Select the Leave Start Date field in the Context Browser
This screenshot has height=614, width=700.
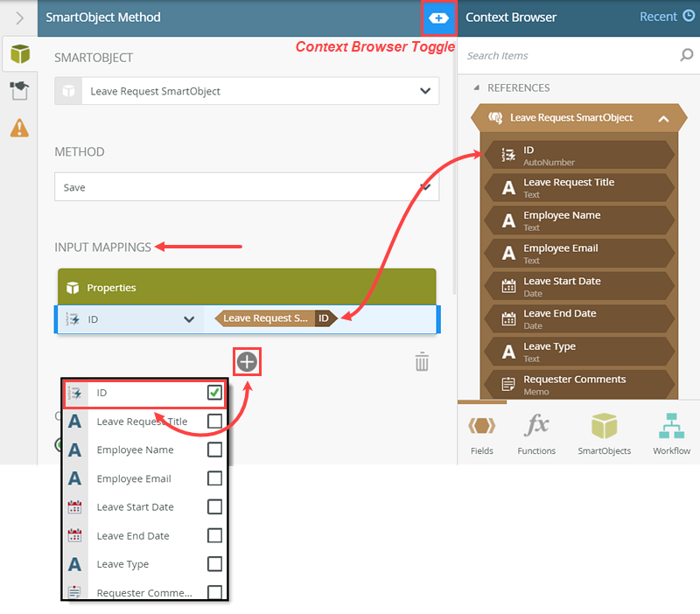point(579,287)
